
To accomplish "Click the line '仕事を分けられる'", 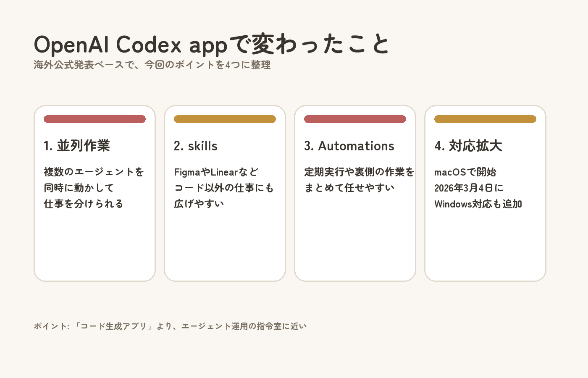I will (84, 204).
